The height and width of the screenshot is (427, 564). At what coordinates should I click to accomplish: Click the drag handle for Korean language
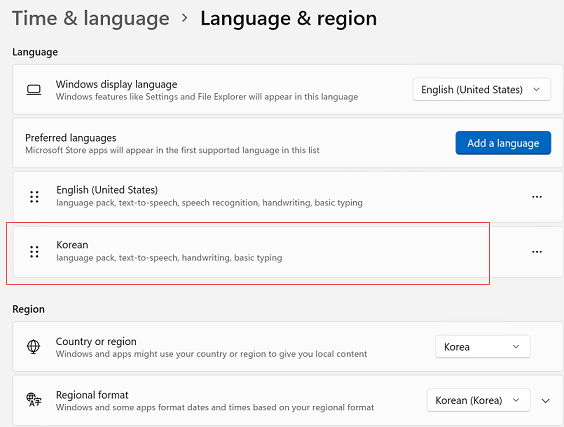34,252
